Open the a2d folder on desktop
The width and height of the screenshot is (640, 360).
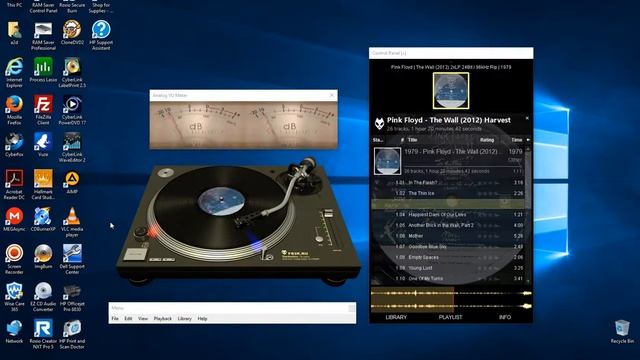coord(14,33)
